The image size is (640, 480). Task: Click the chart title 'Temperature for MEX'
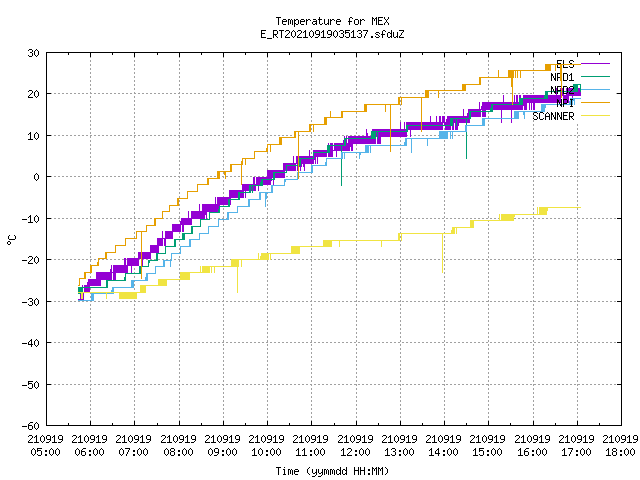332,21
